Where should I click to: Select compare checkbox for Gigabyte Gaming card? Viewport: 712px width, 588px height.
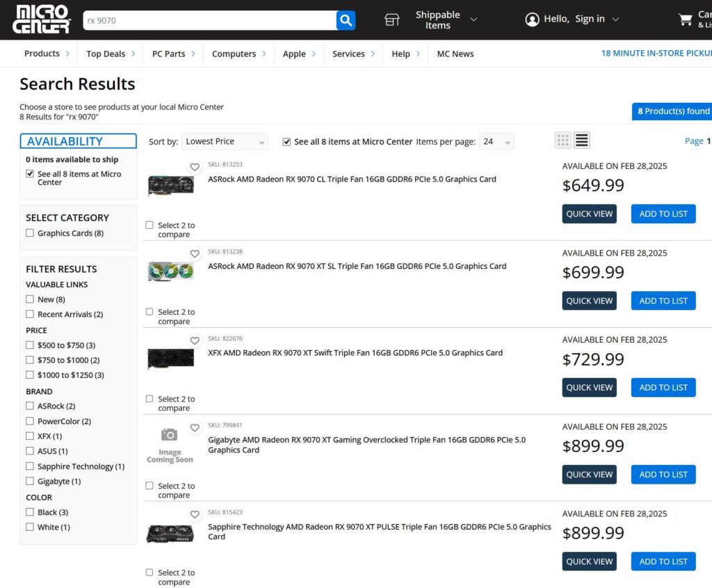coord(149,486)
